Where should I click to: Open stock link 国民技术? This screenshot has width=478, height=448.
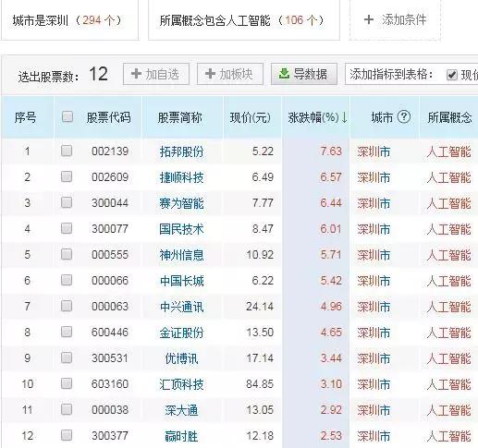coord(181,229)
